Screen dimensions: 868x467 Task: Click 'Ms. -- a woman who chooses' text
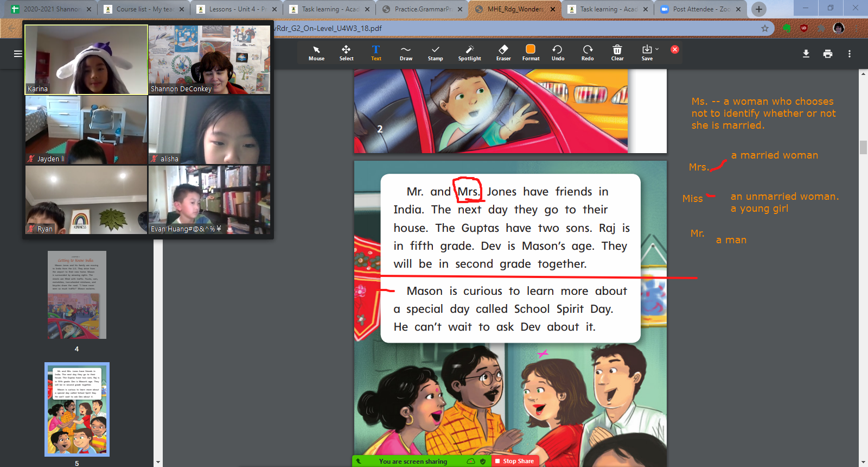(x=763, y=102)
